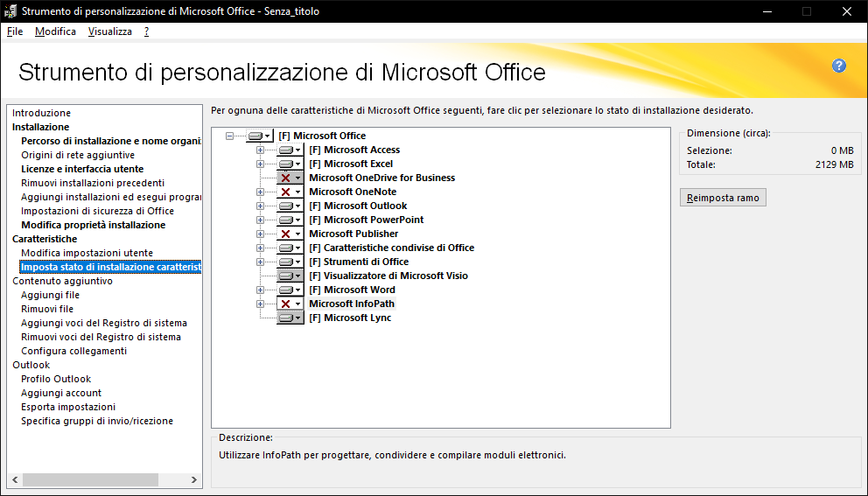
Task: Open Percorso di installazione e nome organizzazione
Action: [111, 141]
